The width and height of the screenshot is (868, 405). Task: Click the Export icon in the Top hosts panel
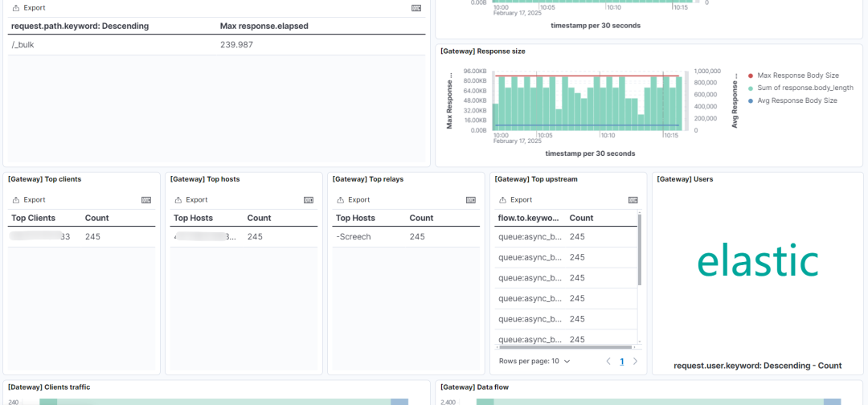coord(178,200)
